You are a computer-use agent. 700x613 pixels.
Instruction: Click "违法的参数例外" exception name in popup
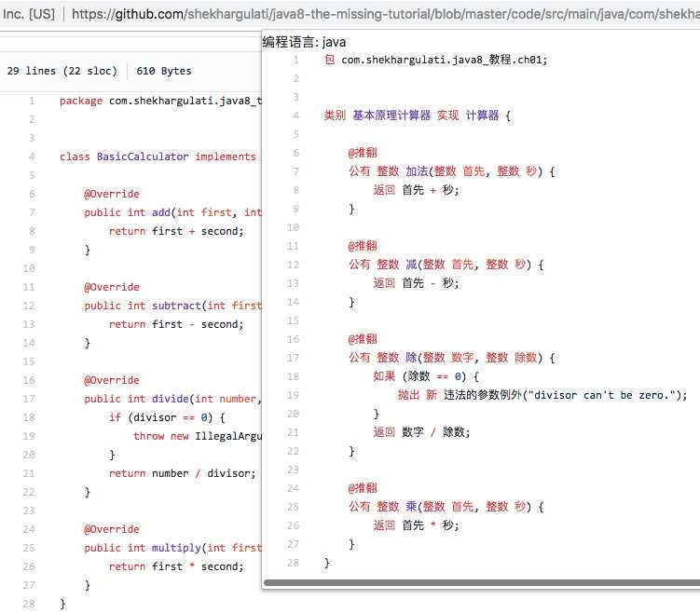(483, 395)
